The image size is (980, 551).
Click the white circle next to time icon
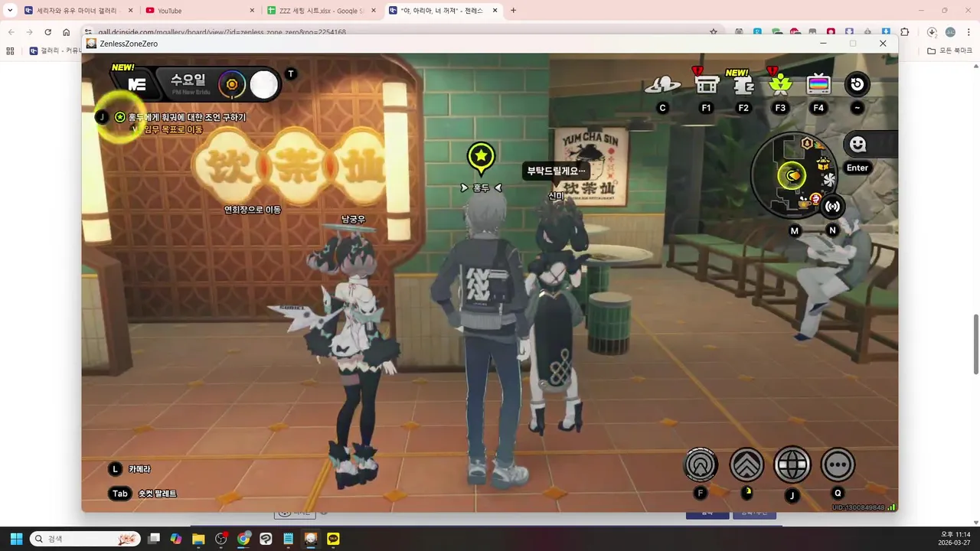click(x=264, y=85)
